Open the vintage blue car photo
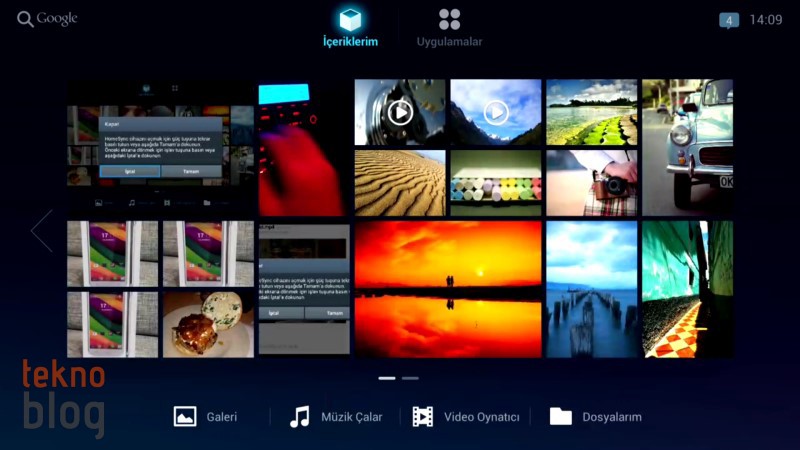 [x=687, y=147]
